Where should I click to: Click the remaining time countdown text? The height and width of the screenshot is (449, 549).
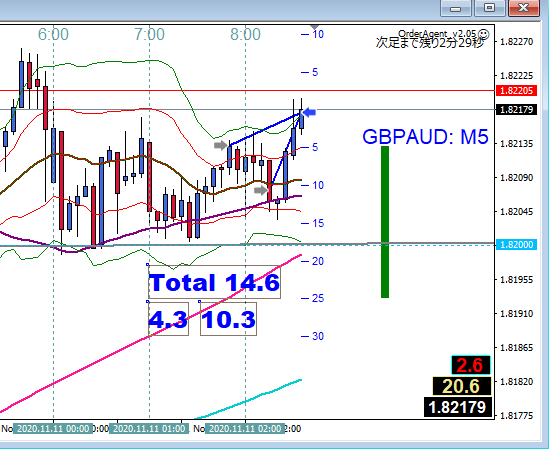(430, 42)
